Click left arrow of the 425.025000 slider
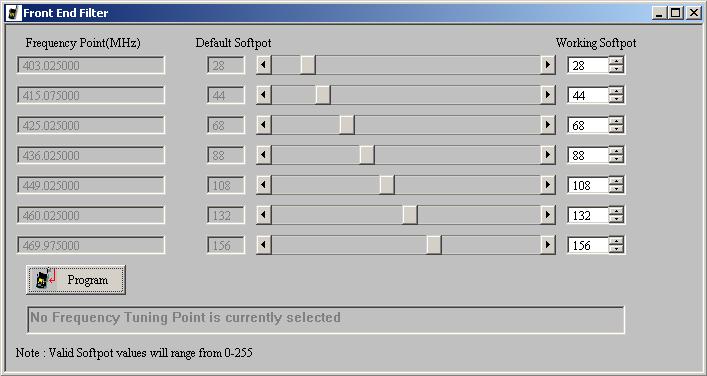Viewport: 707px width, 376px height. [x=264, y=125]
